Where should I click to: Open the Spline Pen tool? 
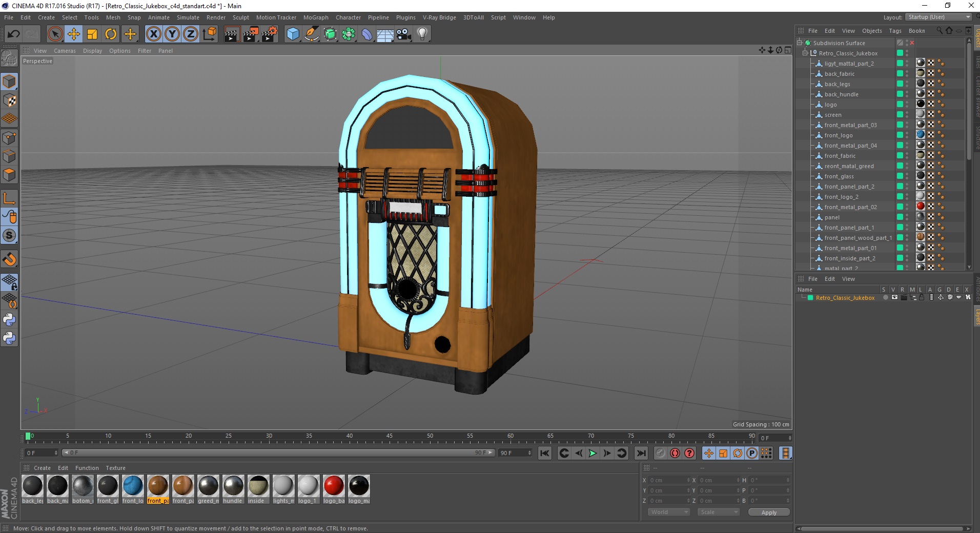[x=311, y=34]
